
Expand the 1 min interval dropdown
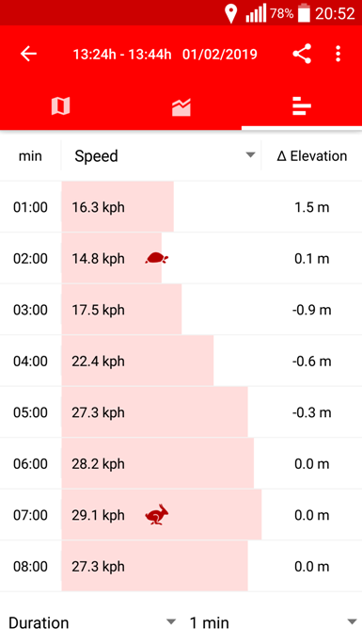273,622
